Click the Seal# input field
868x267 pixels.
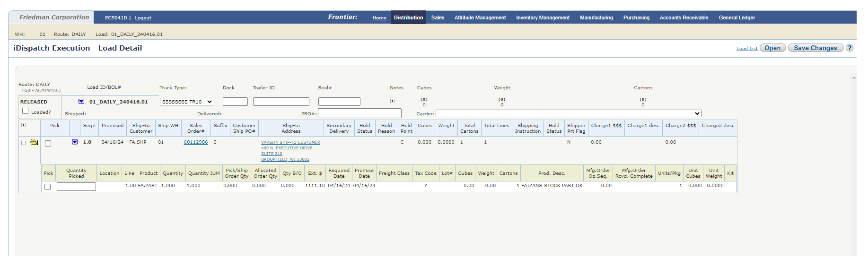[x=339, y=102]
